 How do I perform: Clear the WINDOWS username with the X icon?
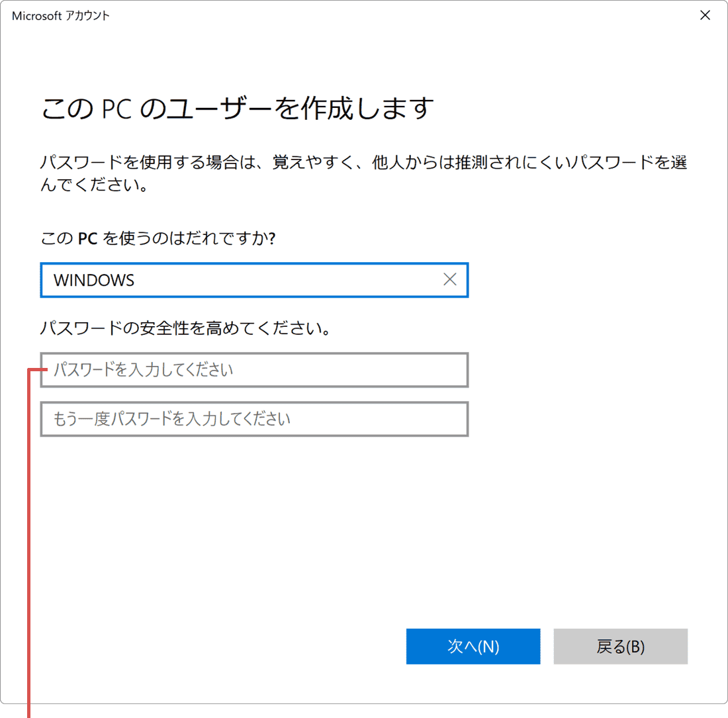(x=449, y=279)
